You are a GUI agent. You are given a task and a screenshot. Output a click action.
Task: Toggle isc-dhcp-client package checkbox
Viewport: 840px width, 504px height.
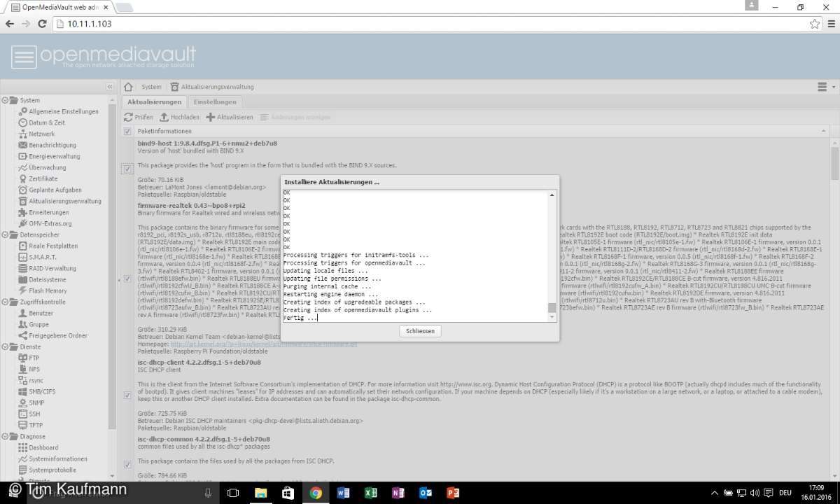click(127, 395)
